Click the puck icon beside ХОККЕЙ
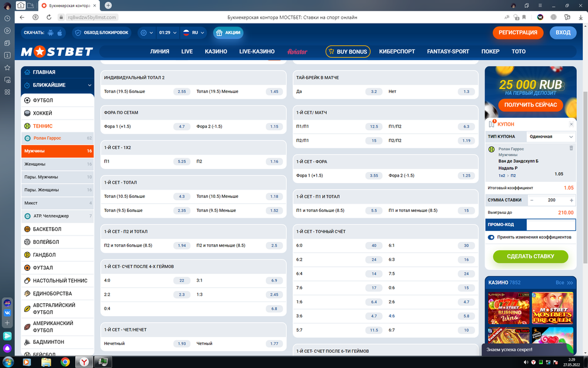 click(27, 113)
